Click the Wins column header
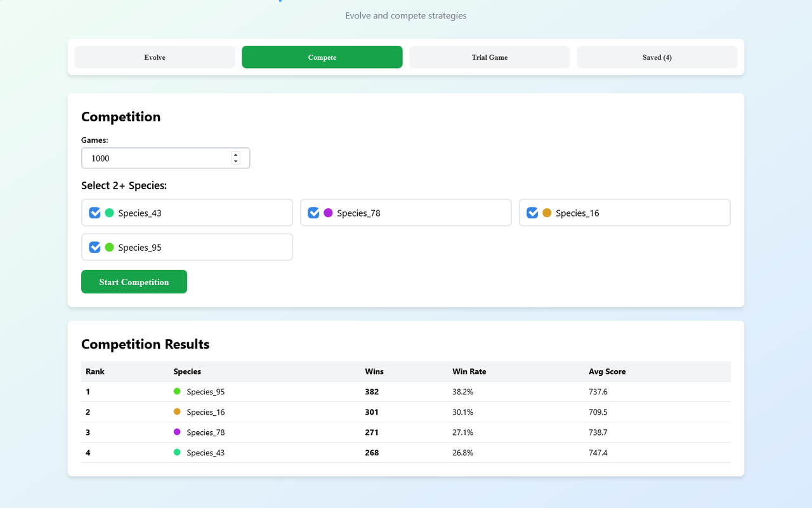 tap(374, 371)
